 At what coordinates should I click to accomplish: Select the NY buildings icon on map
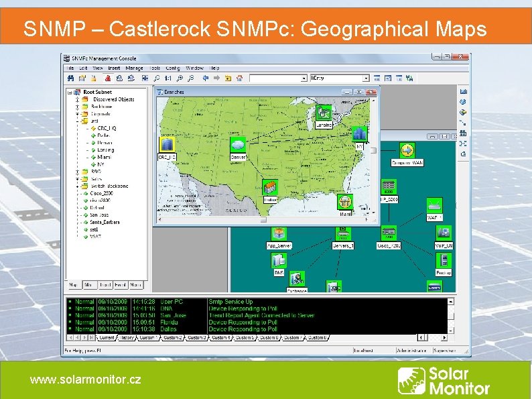tap(359, 134)
